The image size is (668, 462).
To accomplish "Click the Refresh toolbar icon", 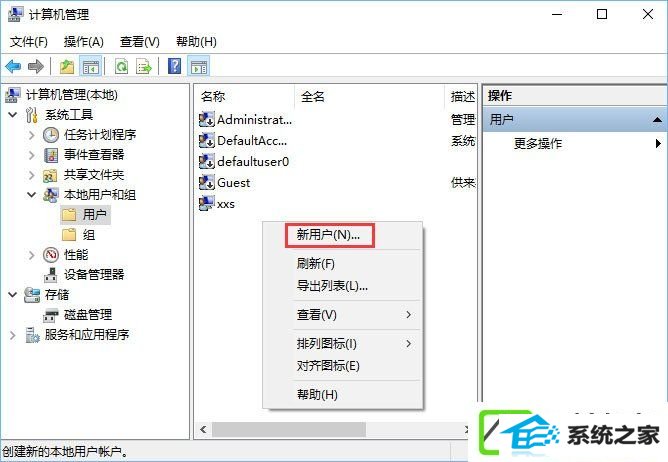I will pyautogui.click(x=121, y=66).
